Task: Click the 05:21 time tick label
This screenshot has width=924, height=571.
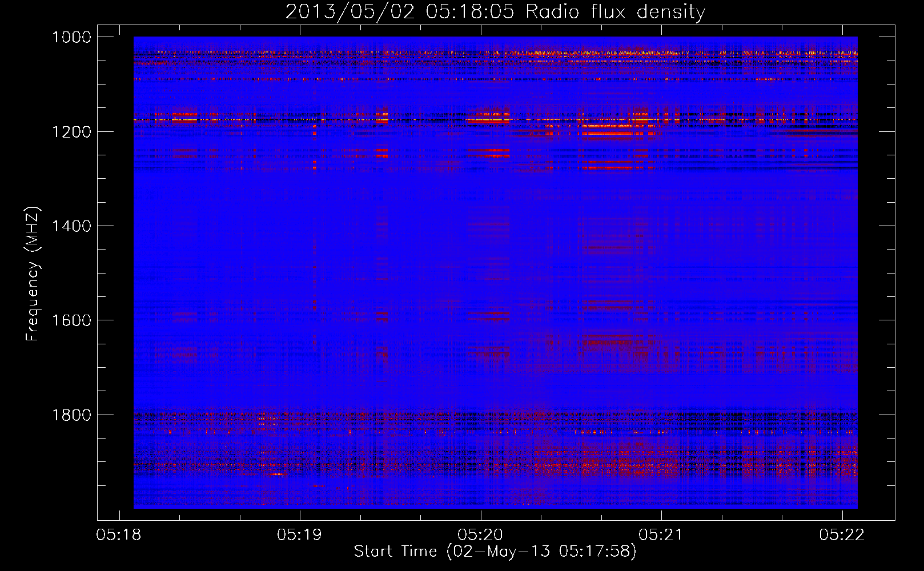Action: tap(661, 535)
